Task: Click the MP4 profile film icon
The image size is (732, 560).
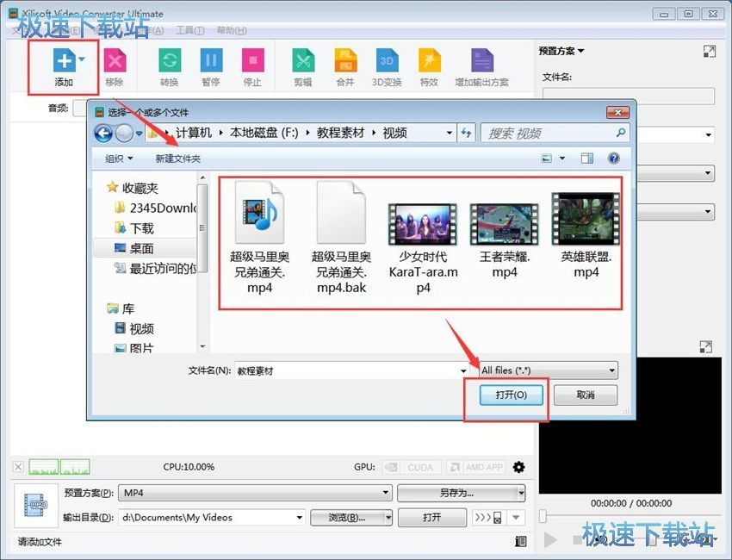Action: click(x=36, y=506)
